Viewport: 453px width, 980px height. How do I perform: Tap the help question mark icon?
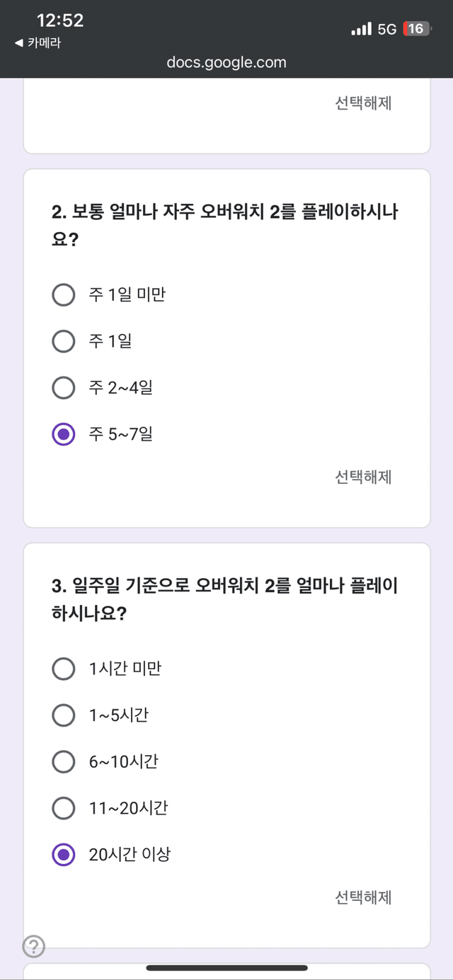click(34, 946)
